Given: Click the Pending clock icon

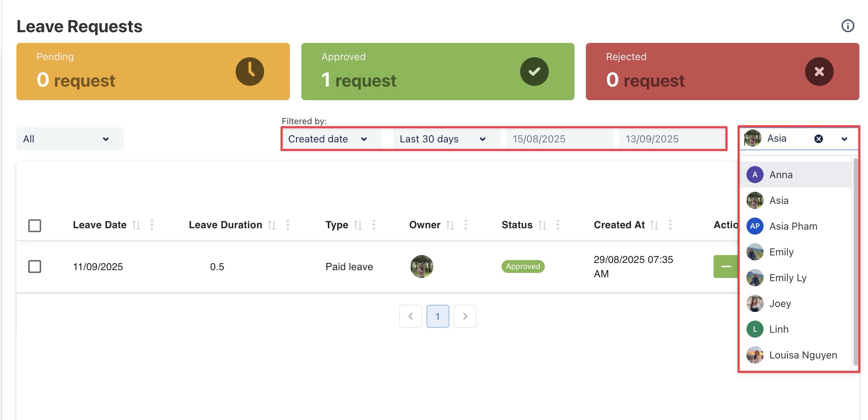Looking at the screenshot, I should click(250, 72).
